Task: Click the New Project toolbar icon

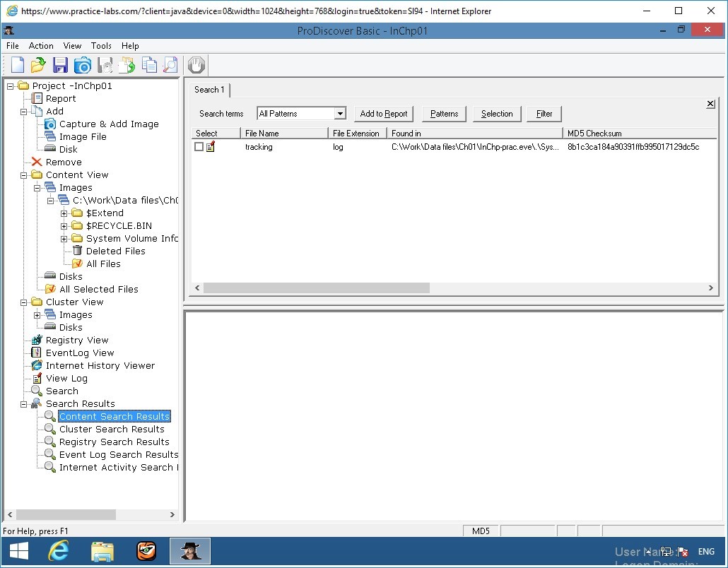Action: click(x=17, y=65)
